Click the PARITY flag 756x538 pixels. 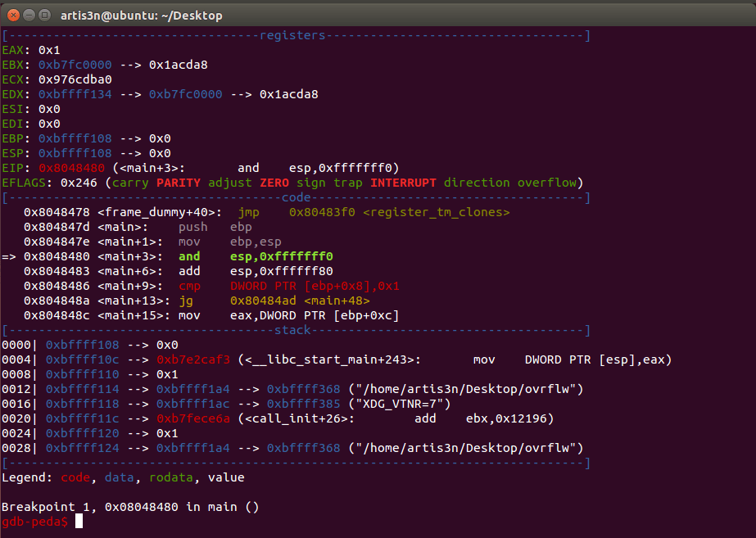[x=178, y=183]
